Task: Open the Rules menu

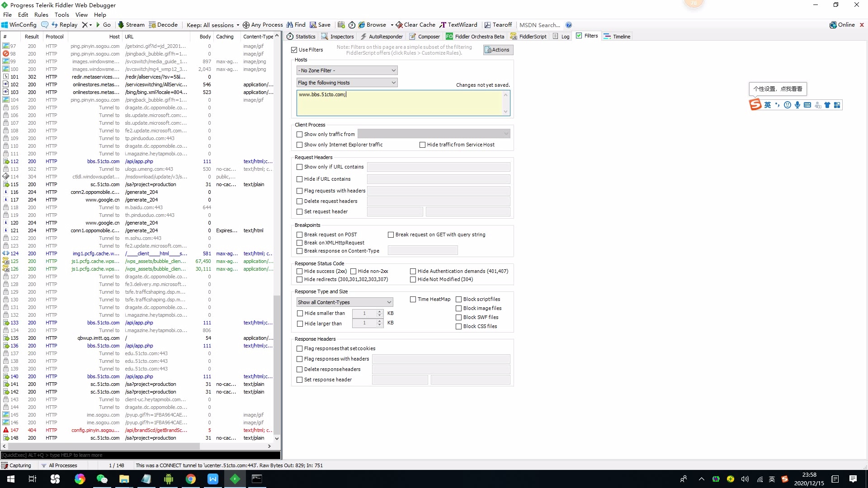Action: pos(41,14)
